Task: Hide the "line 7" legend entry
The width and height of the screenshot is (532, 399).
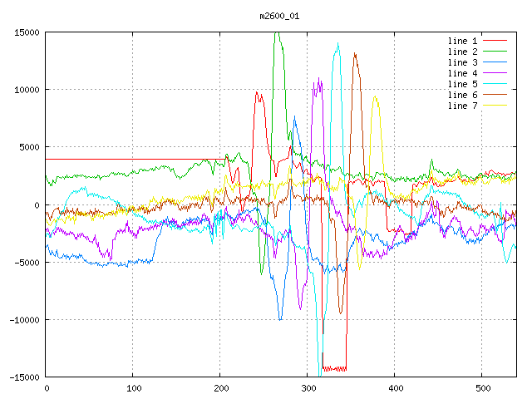Action: click(463, 106)
